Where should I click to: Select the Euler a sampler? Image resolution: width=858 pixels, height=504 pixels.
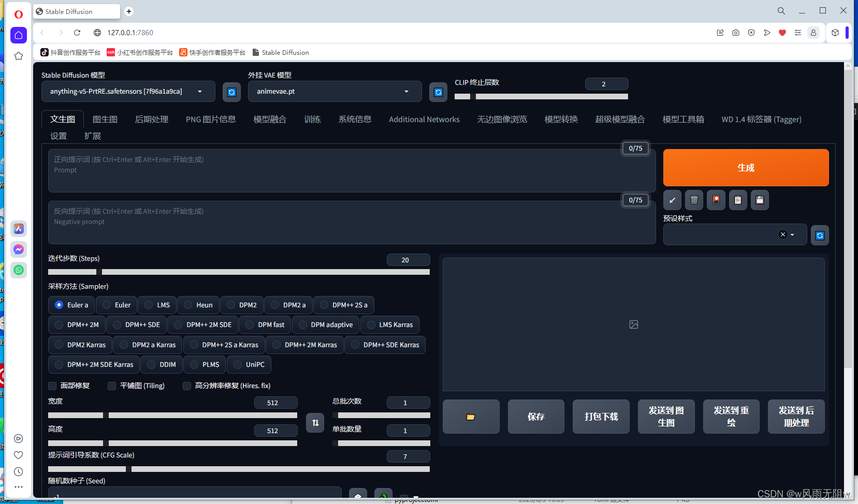click(71, 305)
